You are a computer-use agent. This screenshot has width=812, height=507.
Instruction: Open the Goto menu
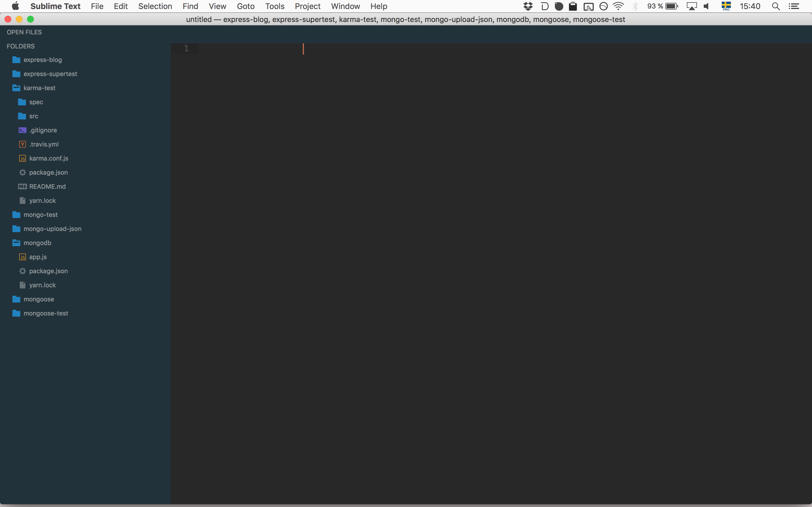coord(246,6)
